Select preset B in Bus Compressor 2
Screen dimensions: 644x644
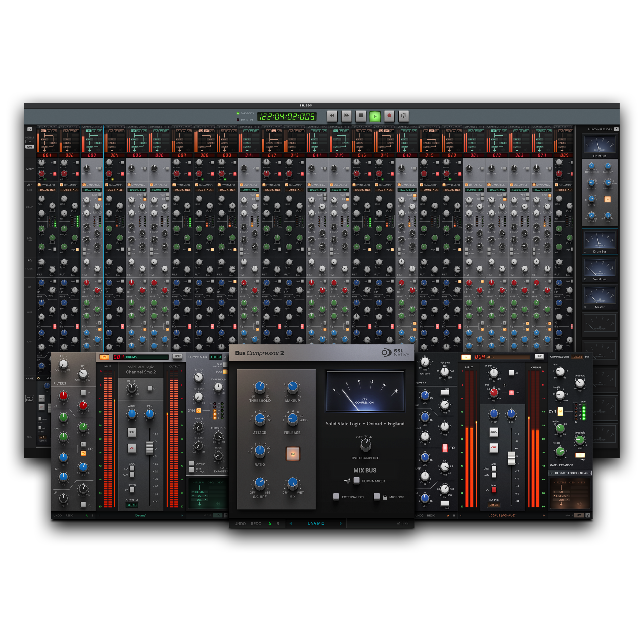pos(278,523)
